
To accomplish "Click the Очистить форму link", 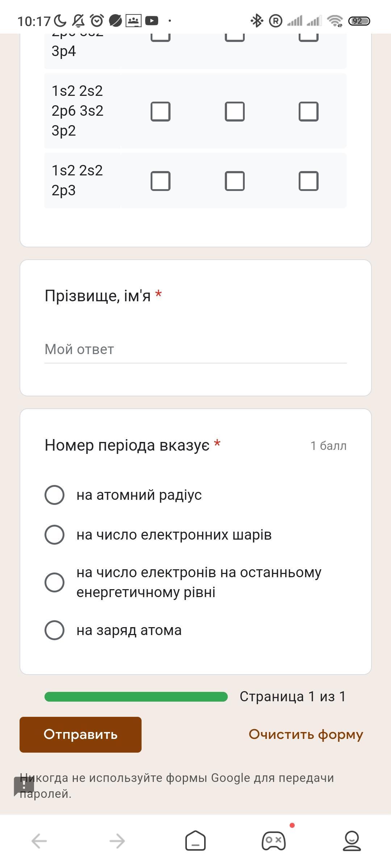I will coord(306,735).
